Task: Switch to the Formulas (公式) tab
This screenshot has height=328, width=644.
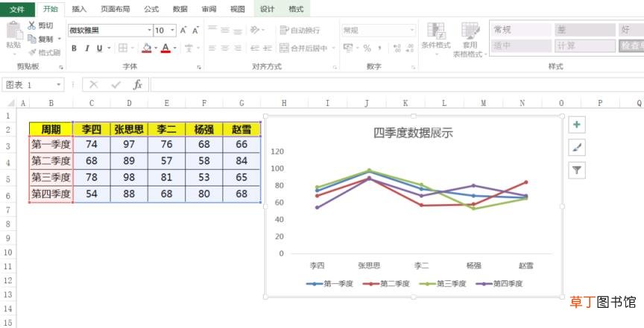Action: click(x=151, y=9)
